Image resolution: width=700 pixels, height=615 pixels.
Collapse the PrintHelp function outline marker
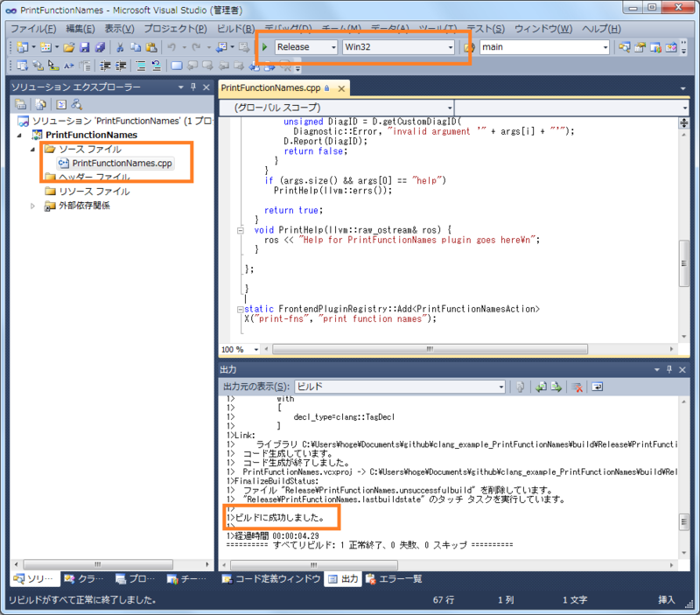240,231
